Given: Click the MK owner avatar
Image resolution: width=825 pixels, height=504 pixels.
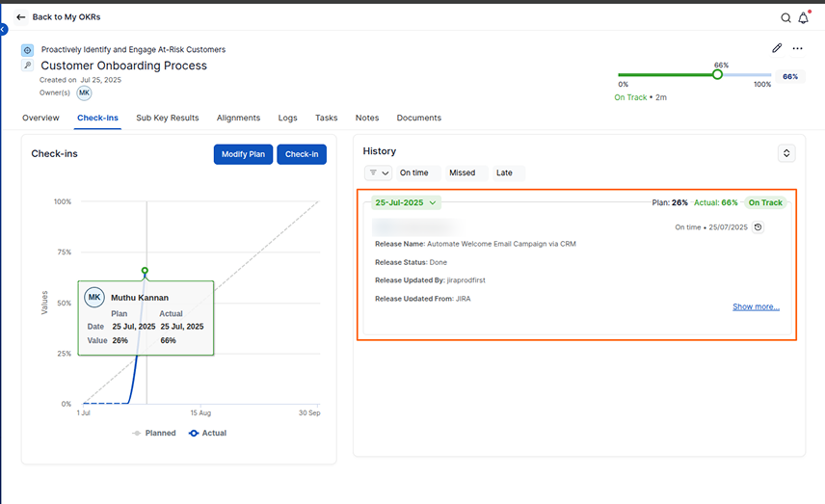Looking at the screenshot, I should pos(84,93).
